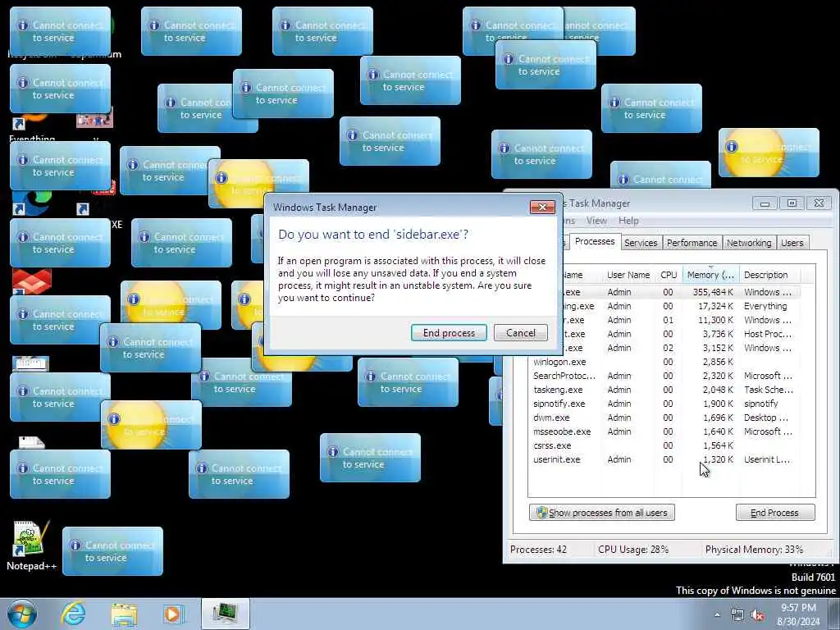Open Windows Explorer folder icon in taskbar

click(125, 614)
